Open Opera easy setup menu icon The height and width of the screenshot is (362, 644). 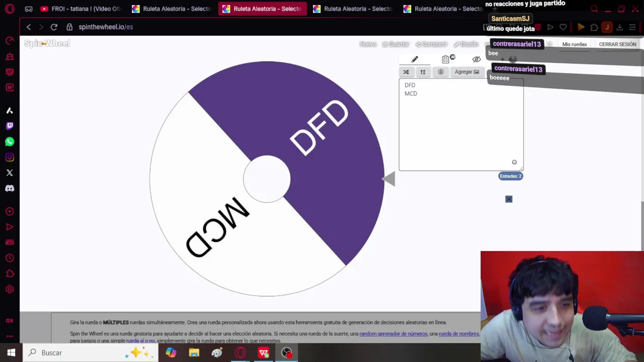pyautogui.click(x=632, y=27)
